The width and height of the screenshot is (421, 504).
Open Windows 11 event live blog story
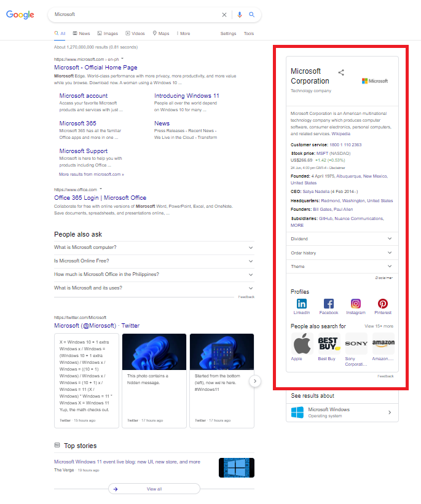coord(127,462)
